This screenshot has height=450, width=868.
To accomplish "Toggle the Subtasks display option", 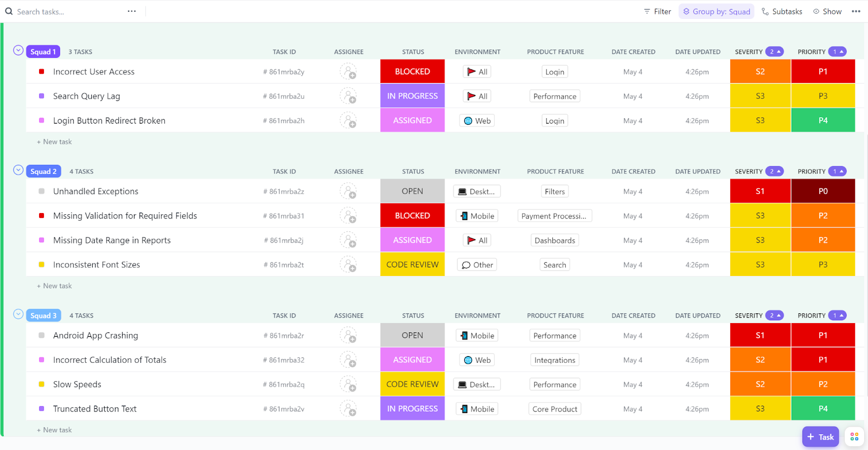I will tap(782, 11).
